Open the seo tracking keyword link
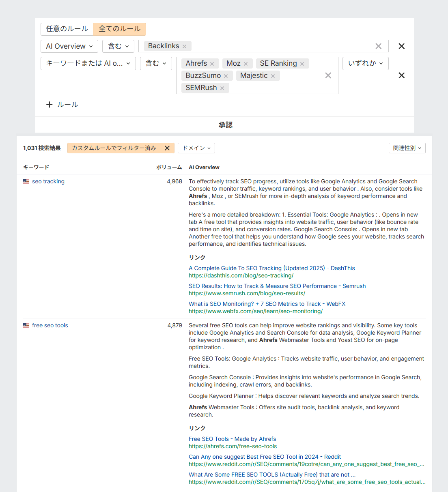 48,181
